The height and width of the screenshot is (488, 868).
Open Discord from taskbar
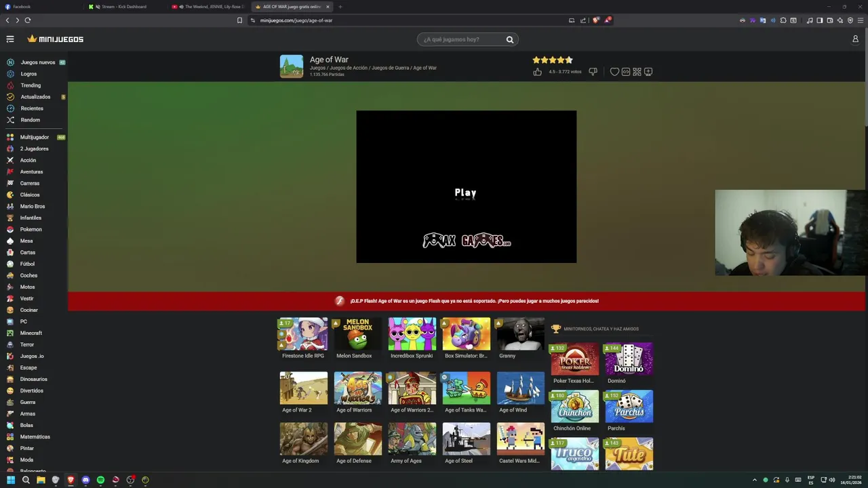[x=85, y=480]
